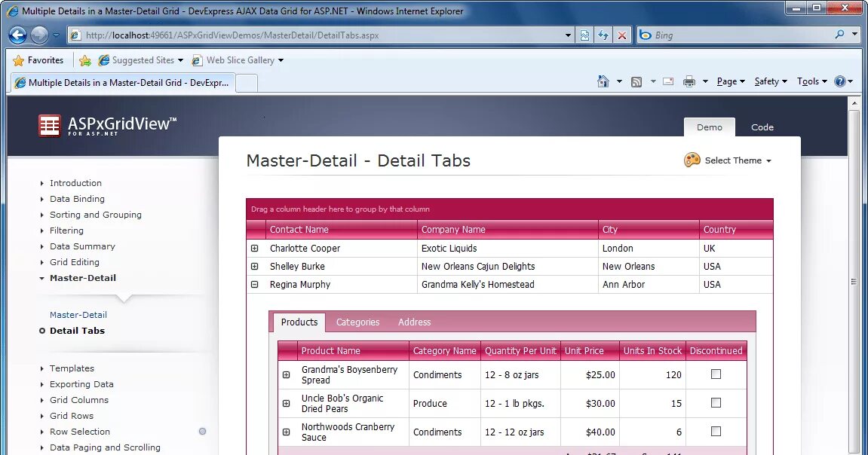Click in the Bing search input field
The width and height of the screenshot is (868, 455).
click(x=742, y=35)
